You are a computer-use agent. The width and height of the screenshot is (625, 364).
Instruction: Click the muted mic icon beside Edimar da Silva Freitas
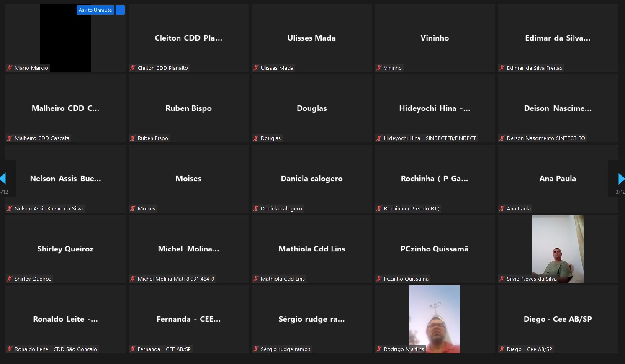click(502, 68)
